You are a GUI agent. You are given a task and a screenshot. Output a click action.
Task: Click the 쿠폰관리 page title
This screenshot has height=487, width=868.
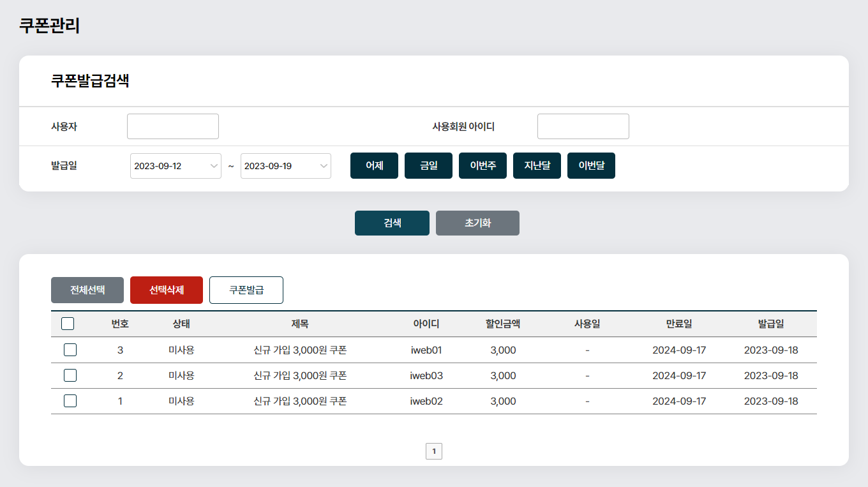[x=49, y=26]
